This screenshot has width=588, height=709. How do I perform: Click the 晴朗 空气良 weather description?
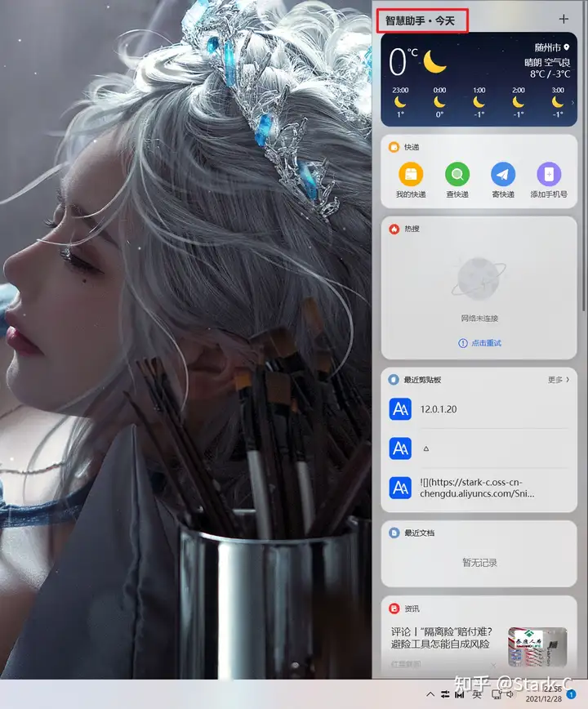coord(547,62)
